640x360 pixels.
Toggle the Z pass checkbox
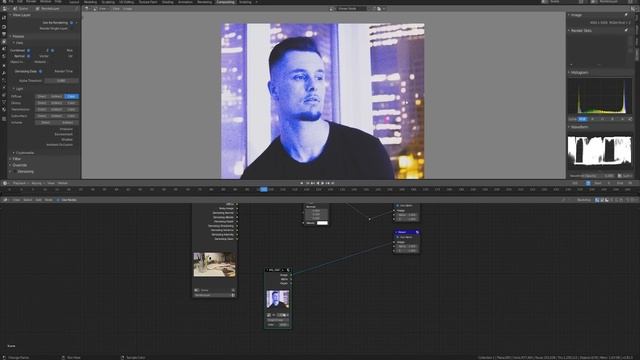52,51
